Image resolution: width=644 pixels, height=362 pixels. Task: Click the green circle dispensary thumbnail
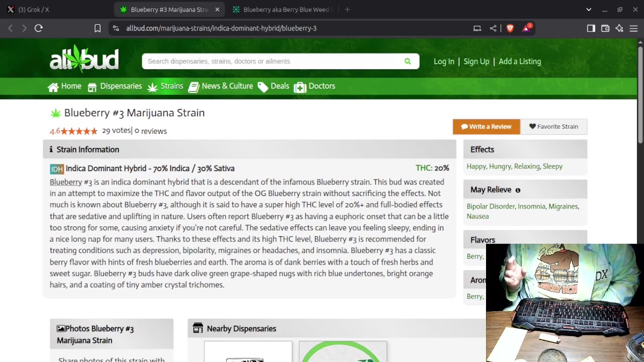[x=343, y=351]
